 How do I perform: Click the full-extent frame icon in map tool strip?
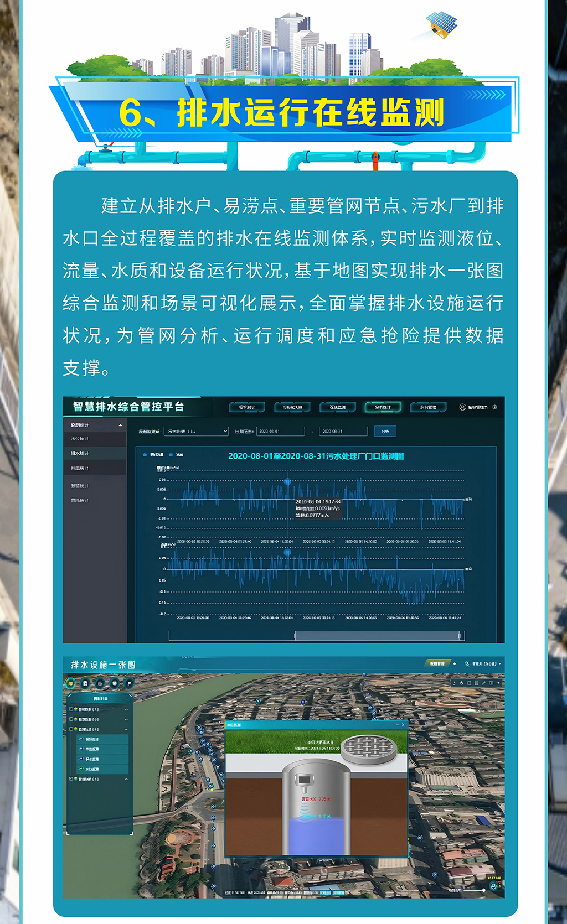coord(469,683)
